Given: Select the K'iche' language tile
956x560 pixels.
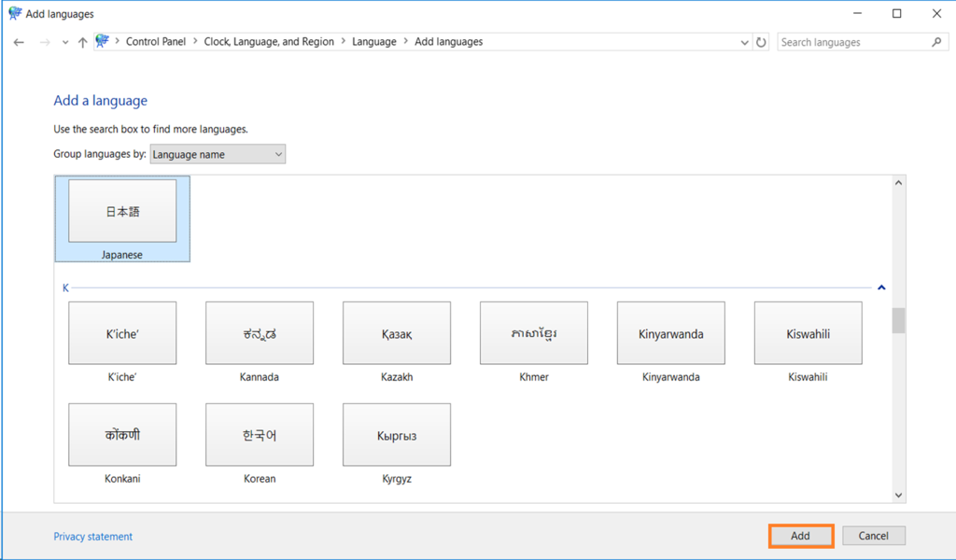Looking at the screenshot, I should point(122,342).
